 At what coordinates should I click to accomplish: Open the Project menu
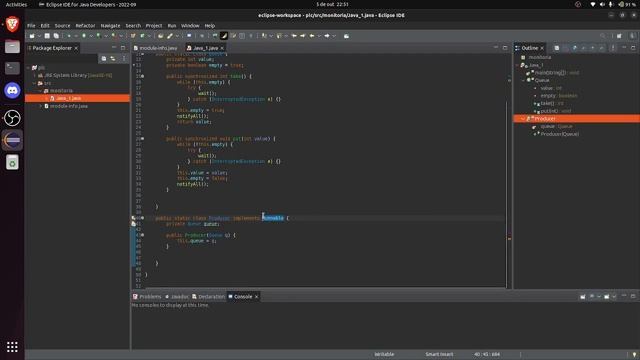pos(154,26)
